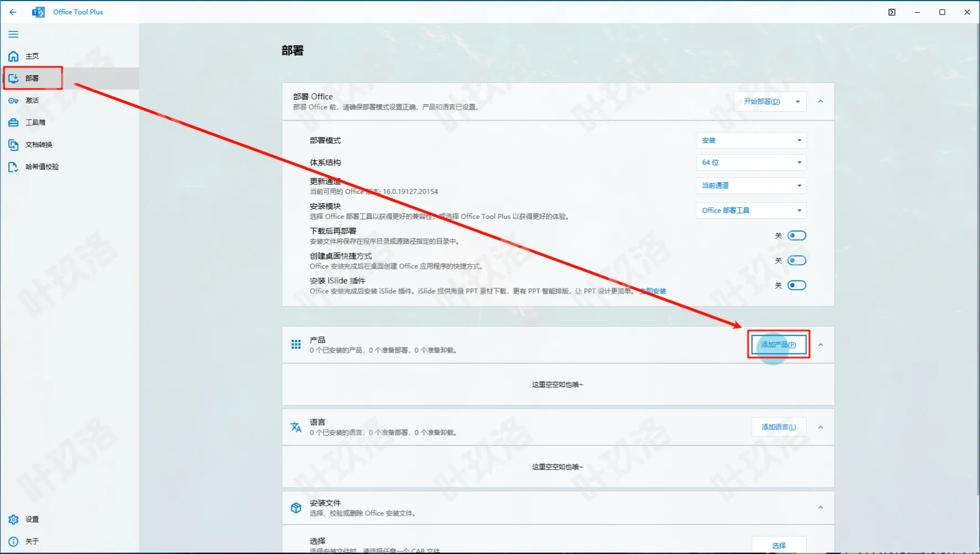The width and height of the screenshot is (980, 554).
Task: Click the Office Tool Plus logo icon
Action: tap(38, 12)
